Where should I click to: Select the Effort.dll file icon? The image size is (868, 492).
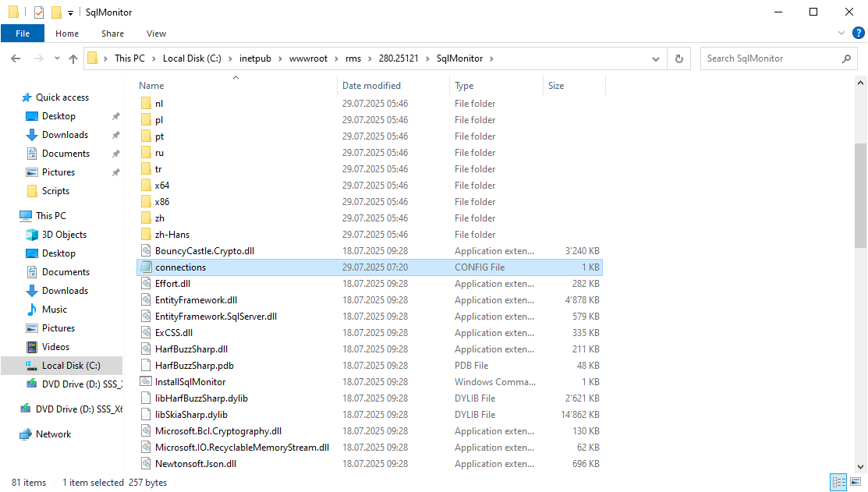146,283
